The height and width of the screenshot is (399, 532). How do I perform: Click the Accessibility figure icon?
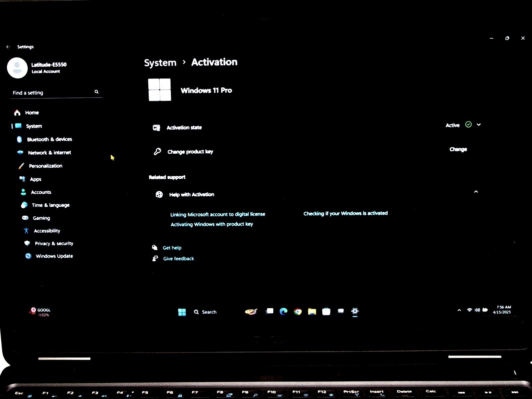(26, 230)
